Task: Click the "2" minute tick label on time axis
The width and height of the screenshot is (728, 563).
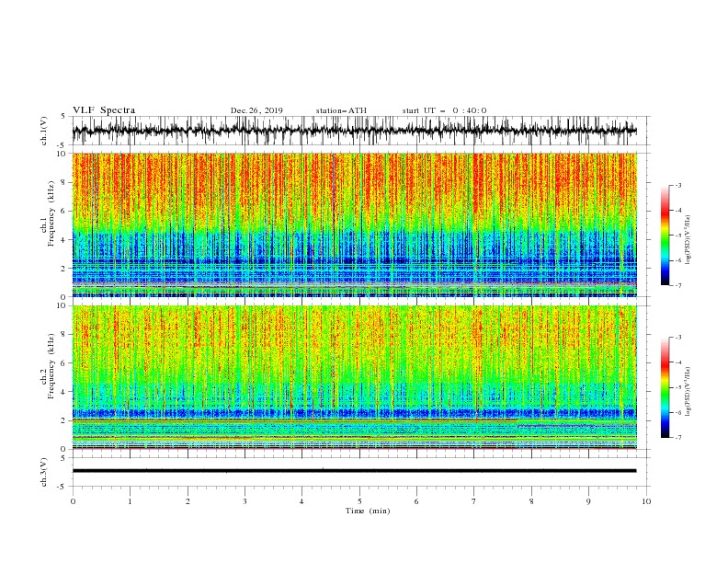Action: point(188,501)
